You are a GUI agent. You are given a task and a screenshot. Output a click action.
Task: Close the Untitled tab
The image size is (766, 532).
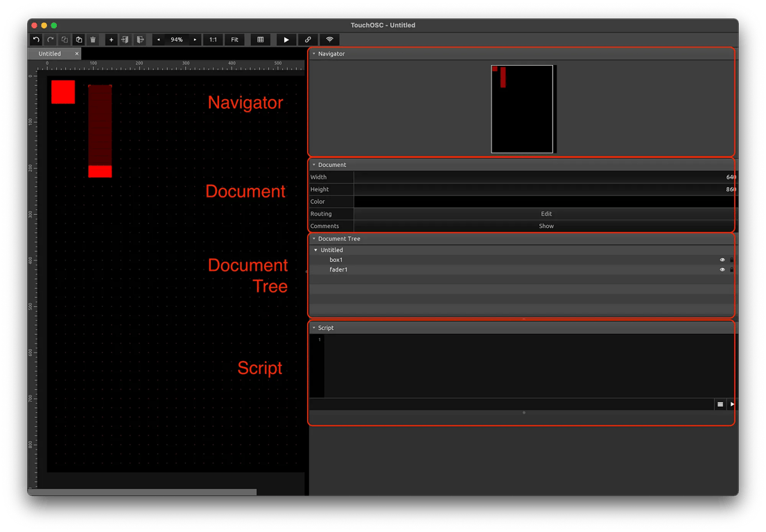[77, 54]
